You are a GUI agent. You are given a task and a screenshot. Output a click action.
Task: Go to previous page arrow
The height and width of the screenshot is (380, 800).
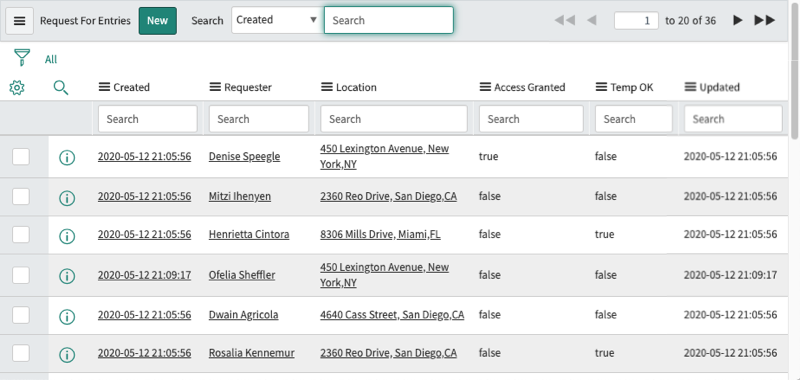pos(592,20)
